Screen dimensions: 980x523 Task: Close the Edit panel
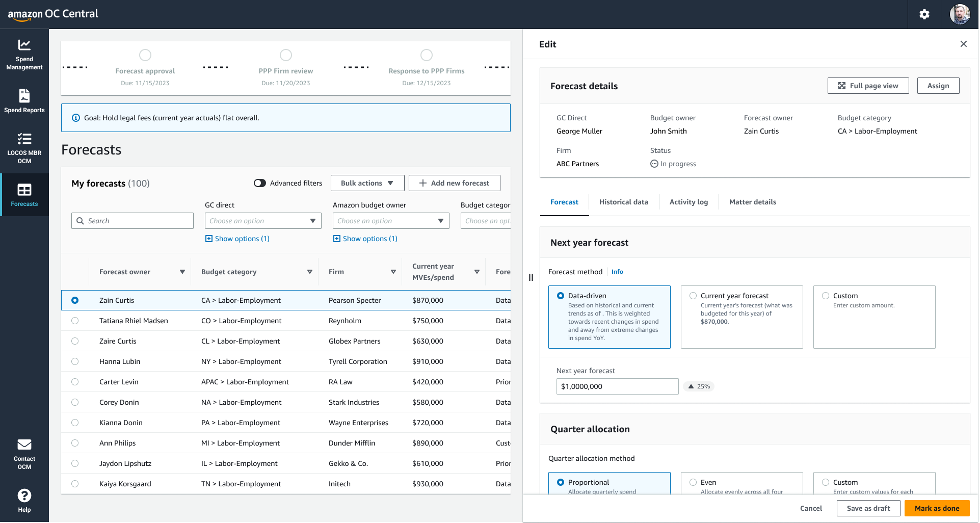(x=963, y=44)
